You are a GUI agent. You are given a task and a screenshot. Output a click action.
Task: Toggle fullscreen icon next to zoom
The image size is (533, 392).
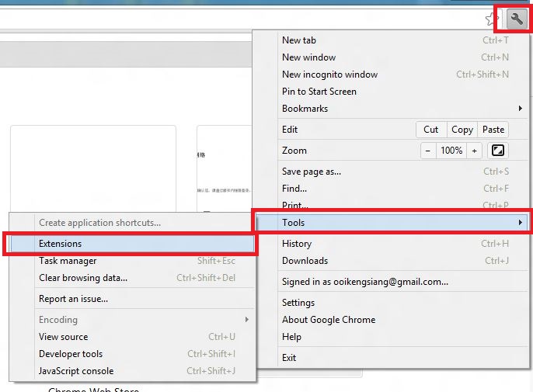click(498, 151)
